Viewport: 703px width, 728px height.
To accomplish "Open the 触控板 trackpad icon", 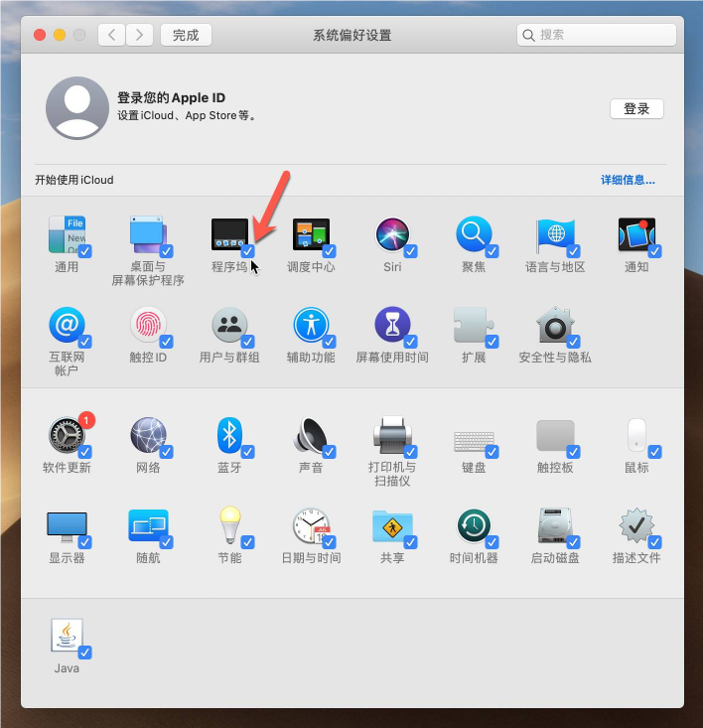I will [x=555, y=435].
